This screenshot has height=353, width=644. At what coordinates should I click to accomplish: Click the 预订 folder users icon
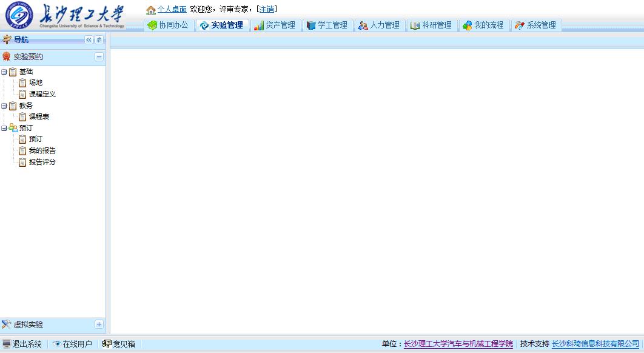[x=13, y=128]
